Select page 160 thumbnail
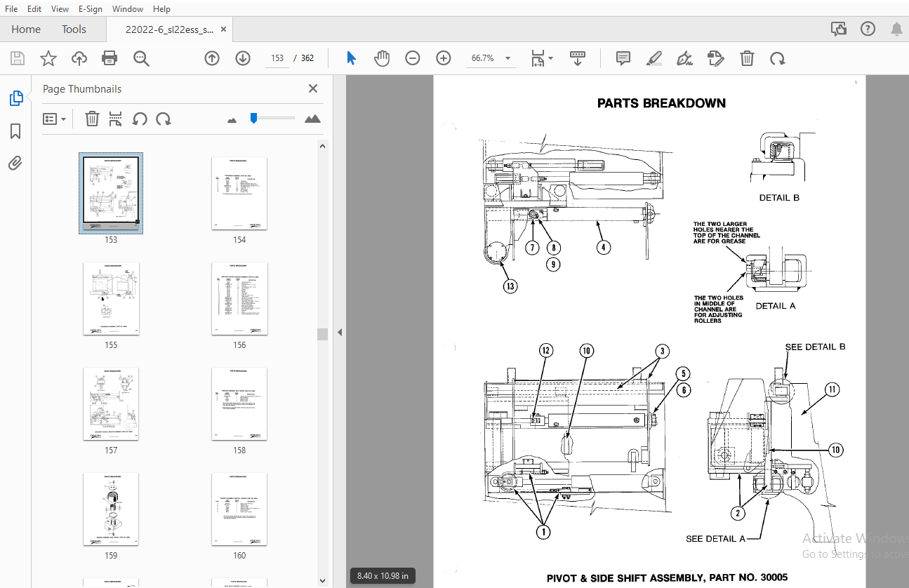Screen dimensions: 909x588 tap(239, 509)
